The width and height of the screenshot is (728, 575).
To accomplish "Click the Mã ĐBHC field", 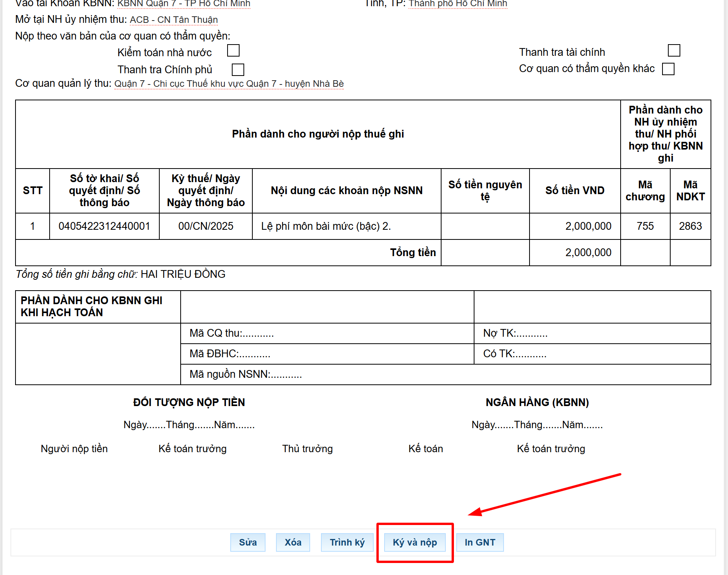I will click(x=327, y=354).
